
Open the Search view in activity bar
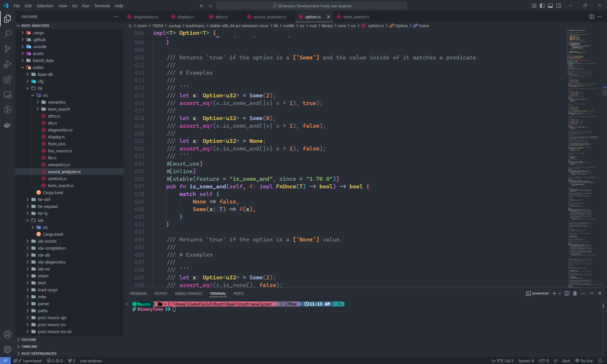pyautogui.click(x=8, y=33)
